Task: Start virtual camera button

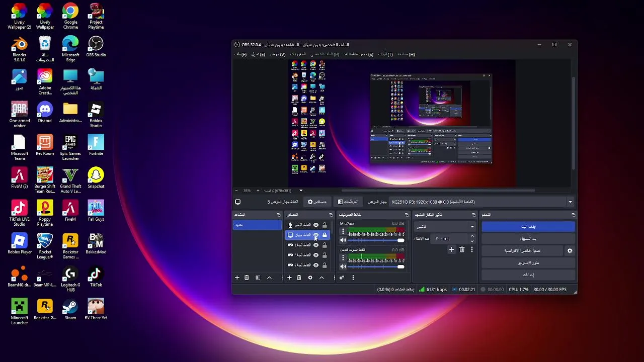Action: (522, 250)
